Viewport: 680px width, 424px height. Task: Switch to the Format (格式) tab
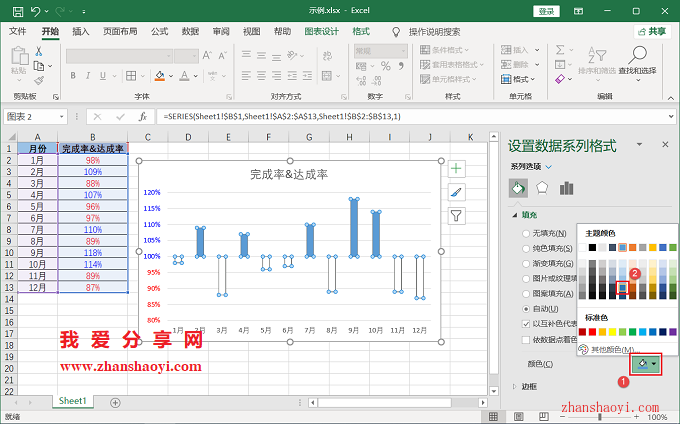361,32
